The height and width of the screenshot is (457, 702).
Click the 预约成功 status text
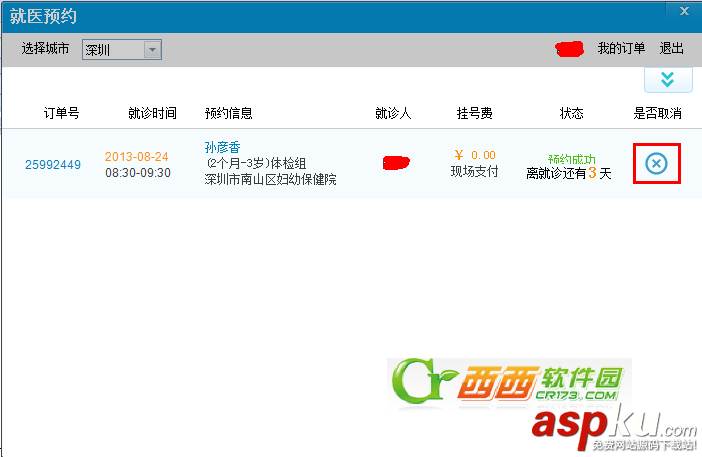pyautogui.click(x=572, y=159)
